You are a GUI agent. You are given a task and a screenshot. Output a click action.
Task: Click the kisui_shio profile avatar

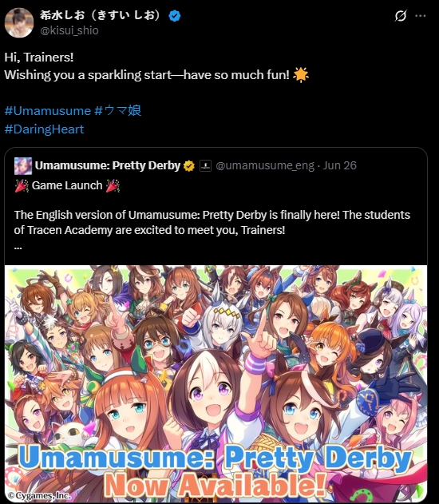tap(19, 23)
